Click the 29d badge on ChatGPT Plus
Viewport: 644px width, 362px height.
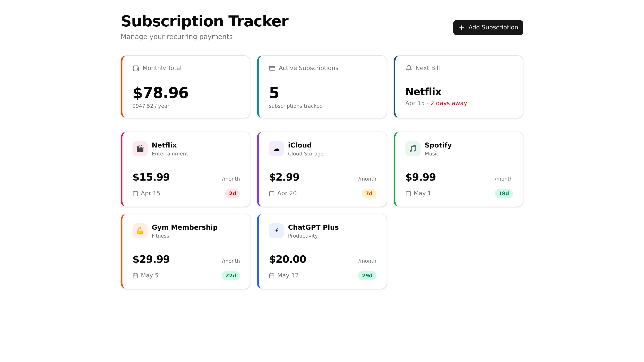point(367,275)
